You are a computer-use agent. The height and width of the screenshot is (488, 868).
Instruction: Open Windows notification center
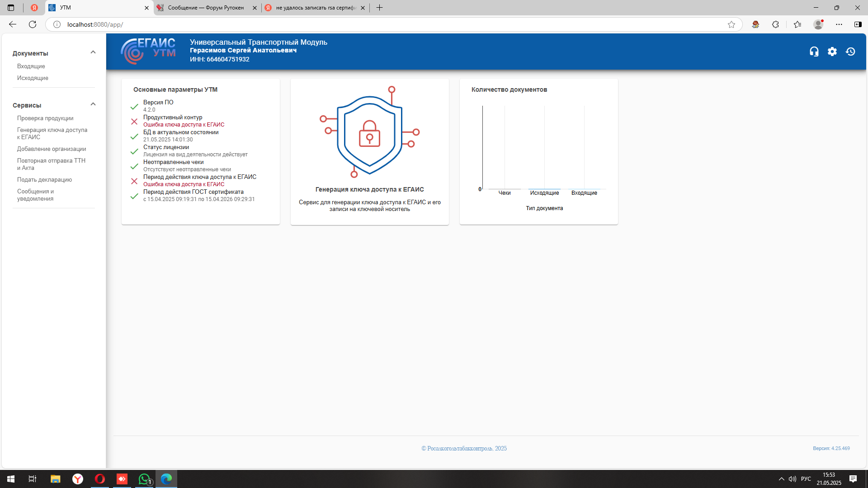pyautogui.click(x=853, y=479)
